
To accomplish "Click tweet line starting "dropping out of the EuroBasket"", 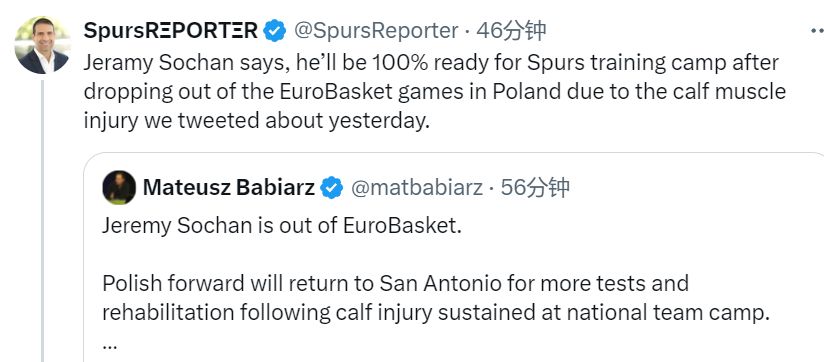I will tap(435, 92).
